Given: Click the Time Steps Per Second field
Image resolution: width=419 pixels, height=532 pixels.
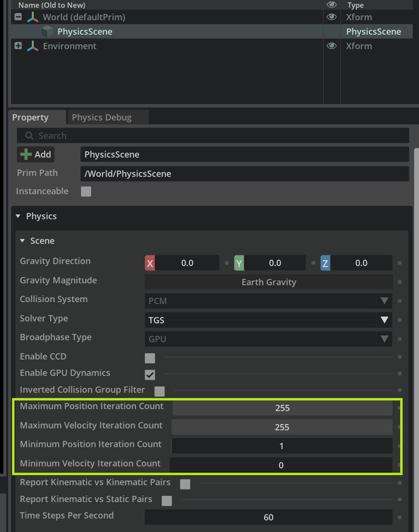Looking at the screenshot, I should pyautogui.click(x=269, y=517).
